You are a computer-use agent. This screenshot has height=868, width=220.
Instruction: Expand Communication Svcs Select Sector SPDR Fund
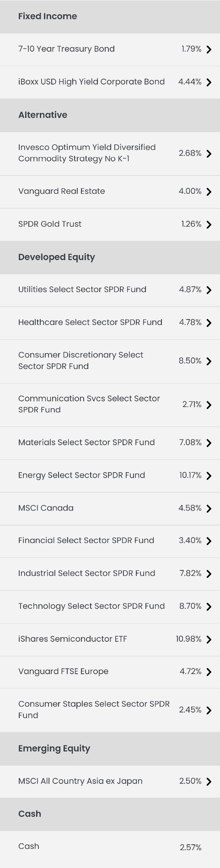click(110, 405)
